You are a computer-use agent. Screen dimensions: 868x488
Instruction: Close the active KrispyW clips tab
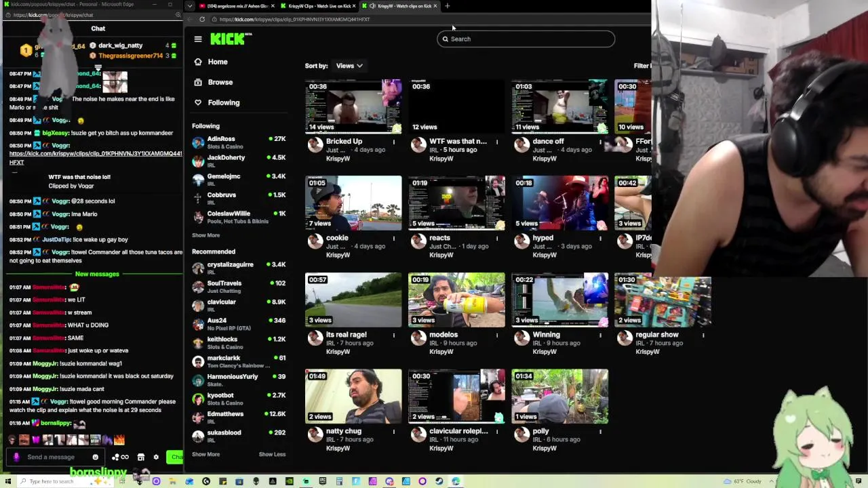(x=436, y=6)
